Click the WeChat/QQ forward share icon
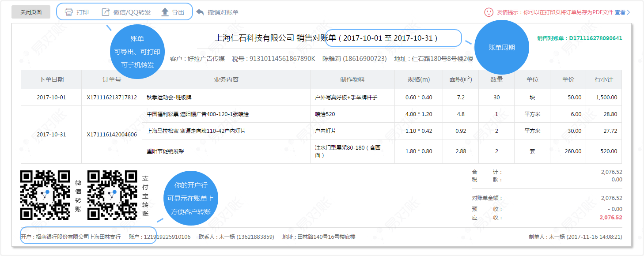 [x=106, y=12]
